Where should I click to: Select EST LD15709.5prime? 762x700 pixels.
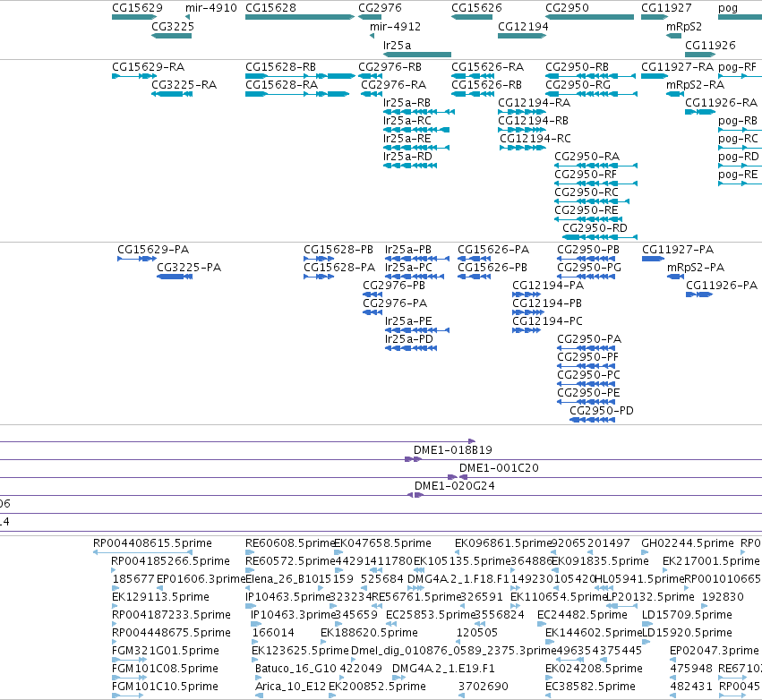point(687,615)
